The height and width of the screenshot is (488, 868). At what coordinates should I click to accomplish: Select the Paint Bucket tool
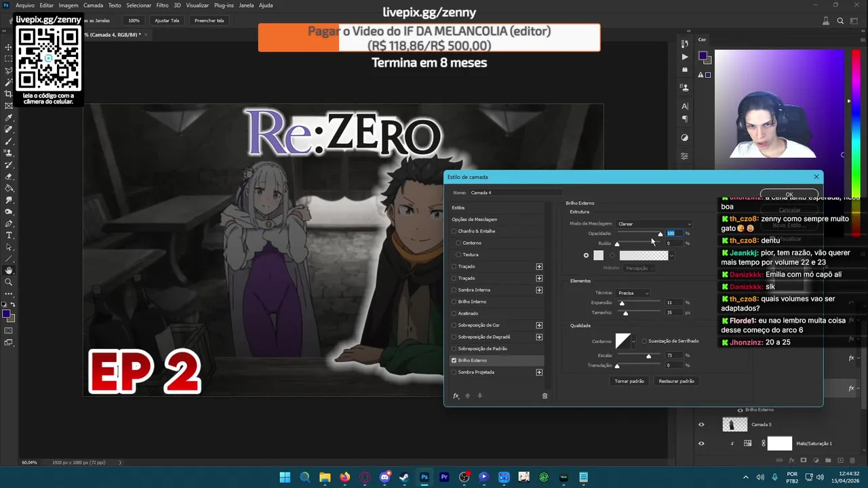pyautogui.click(x=9, y=188)
